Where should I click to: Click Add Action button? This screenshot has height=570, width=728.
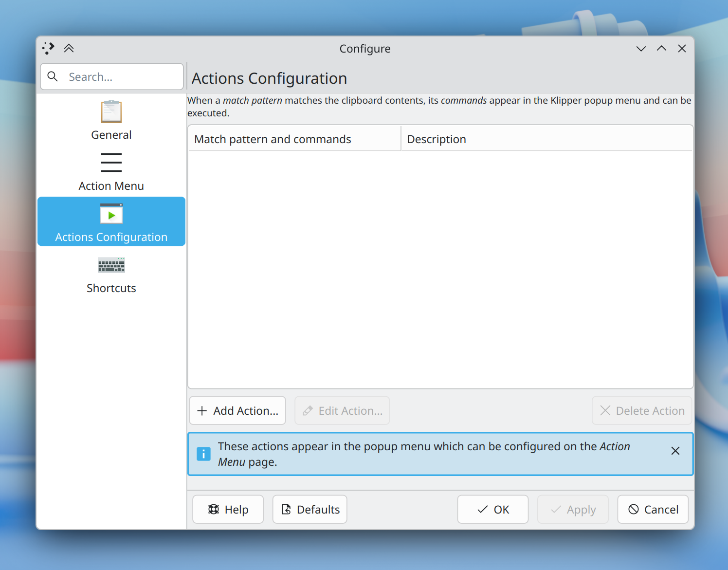pyautogui.click(x=237, y=411)
